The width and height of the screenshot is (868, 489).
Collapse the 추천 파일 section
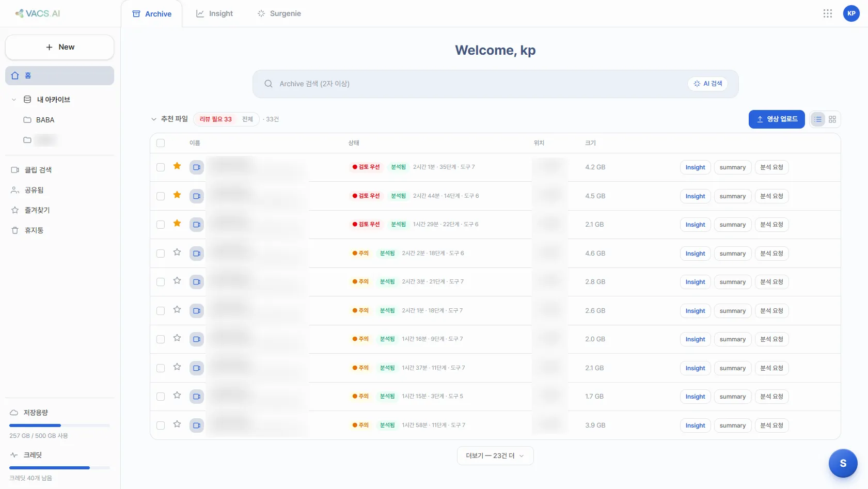153,119
